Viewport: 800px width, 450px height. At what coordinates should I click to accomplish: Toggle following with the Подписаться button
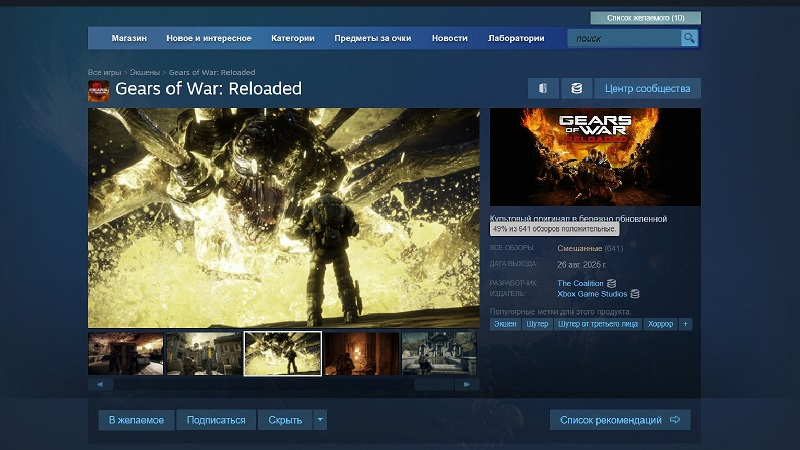[216, 419]
